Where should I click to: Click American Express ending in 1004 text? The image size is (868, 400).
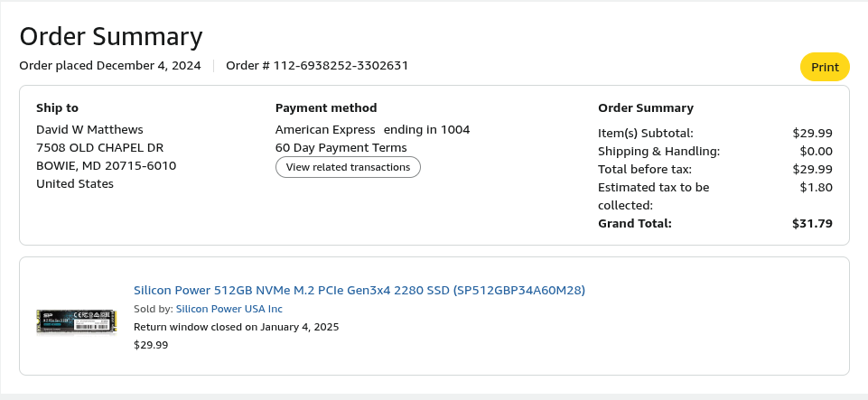(x=372, y=129)
